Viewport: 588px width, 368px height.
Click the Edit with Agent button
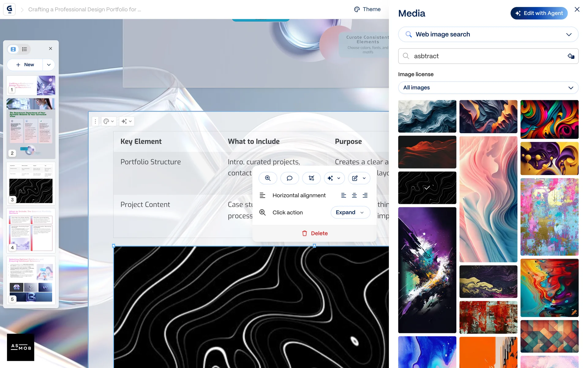pos(539,13)
